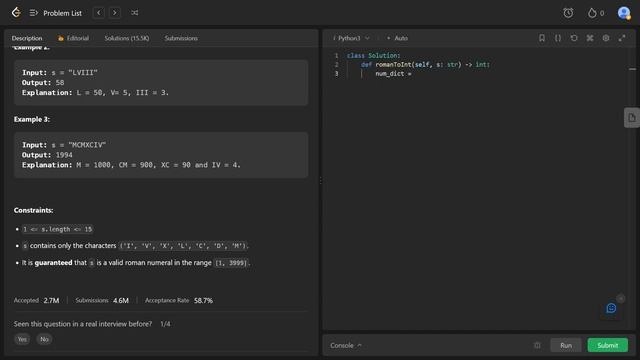Click line 1 class Solution code
This screenshot has width=640, height=360.
point(373,56)
